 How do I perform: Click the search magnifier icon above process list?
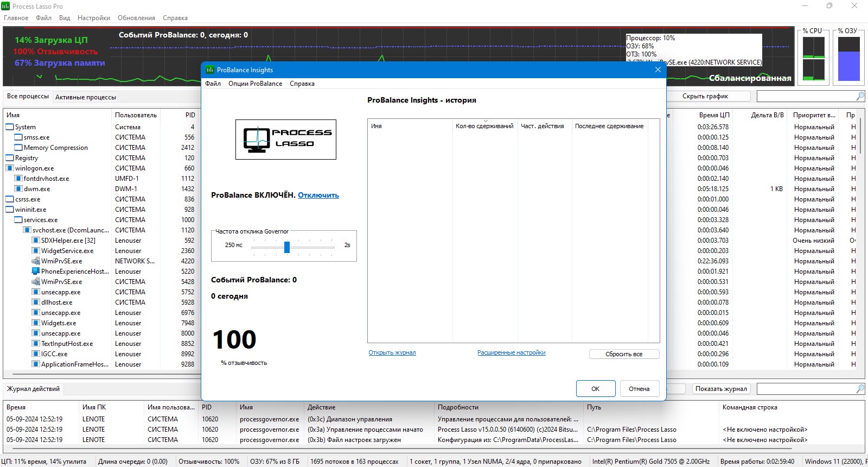coord(860,96)
